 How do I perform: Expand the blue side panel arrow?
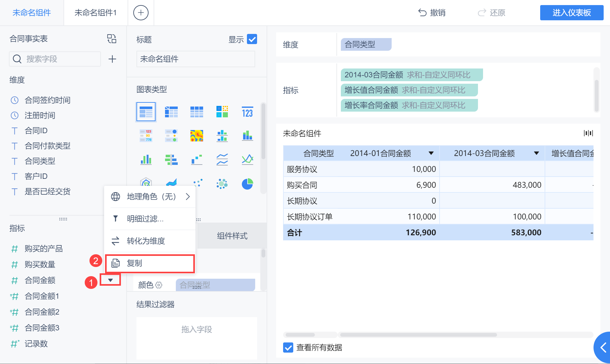[x=603, y=348]
